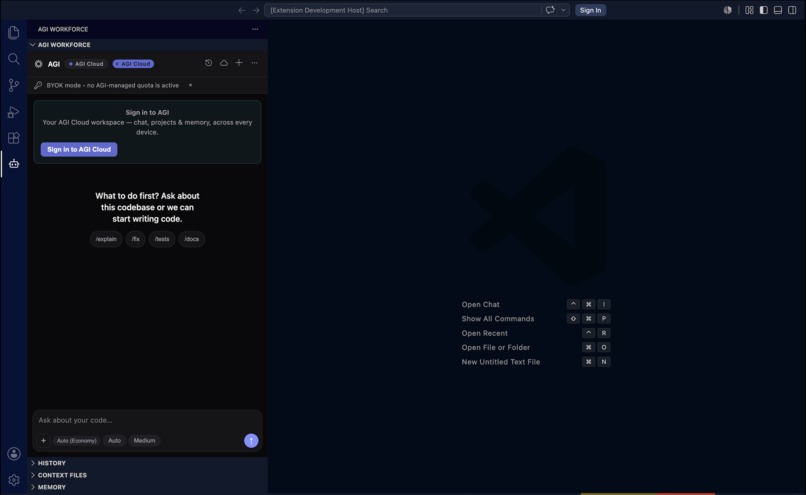This screenshot has width=806, height=495.
Task: Click Sign In in the title bar
Action: [x=590, y=10]
